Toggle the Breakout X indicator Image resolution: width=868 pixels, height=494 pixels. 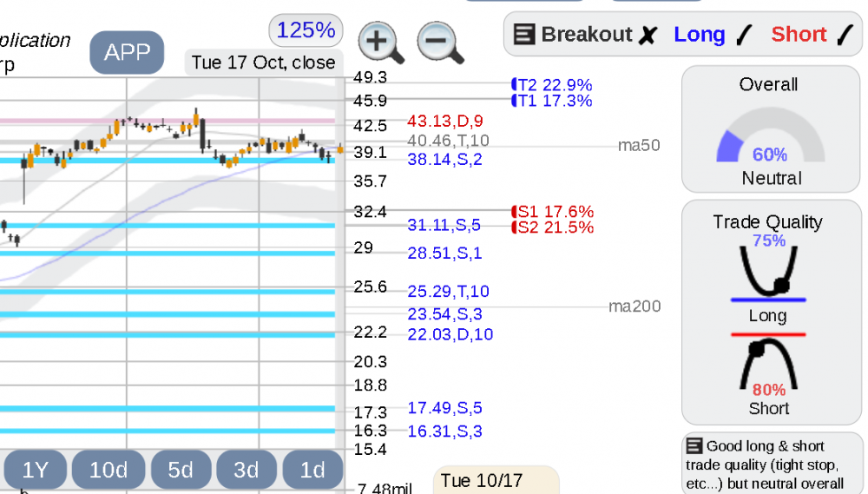coord(648,35)
